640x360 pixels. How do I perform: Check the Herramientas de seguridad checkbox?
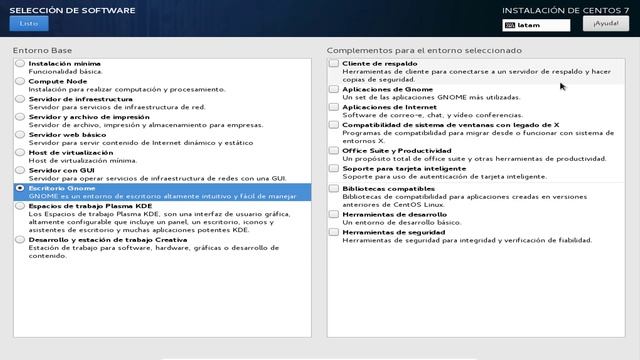pyautogui.click(x=334, y=232)
